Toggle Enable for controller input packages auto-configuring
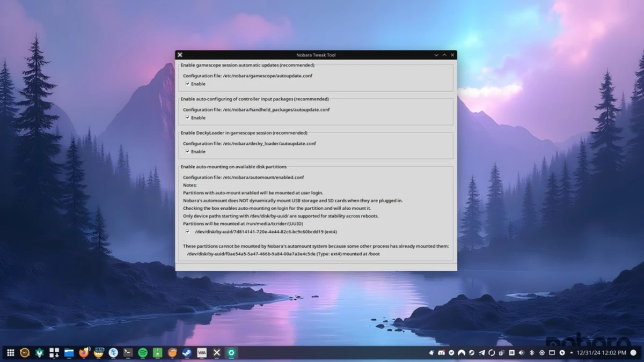The width and height of the screenshot is (644, 362). [x=188, y=117]
